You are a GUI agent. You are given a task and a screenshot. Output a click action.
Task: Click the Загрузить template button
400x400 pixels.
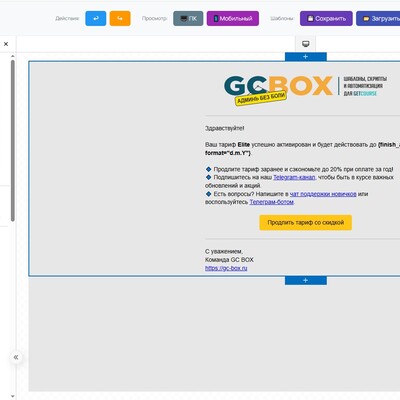(x=378, y=18)
